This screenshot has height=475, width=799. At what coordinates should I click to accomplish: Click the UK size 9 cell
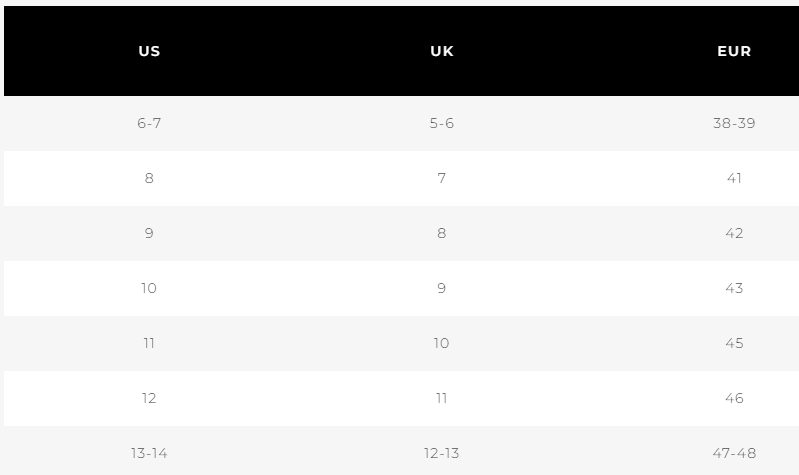point(442,288)
